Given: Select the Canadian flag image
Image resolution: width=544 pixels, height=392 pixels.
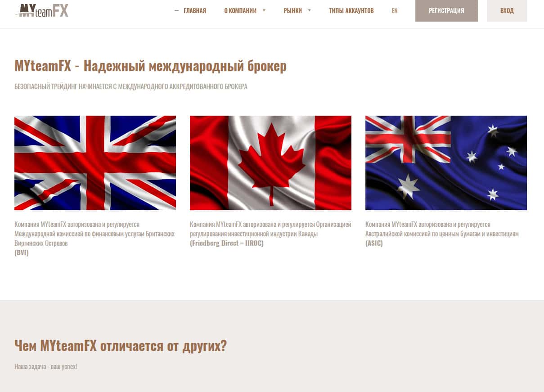Looking at the screenshot, I should pyautogui.click(x=270, y=163).
